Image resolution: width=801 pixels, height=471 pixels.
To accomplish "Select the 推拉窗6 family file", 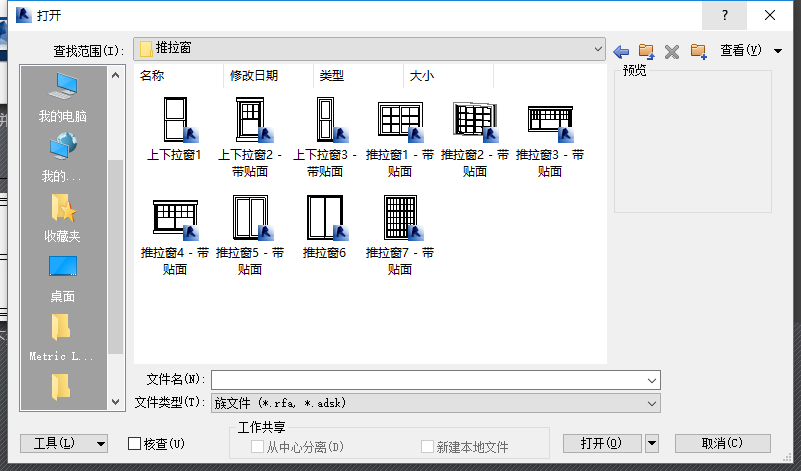I will [x=324, y=227].
